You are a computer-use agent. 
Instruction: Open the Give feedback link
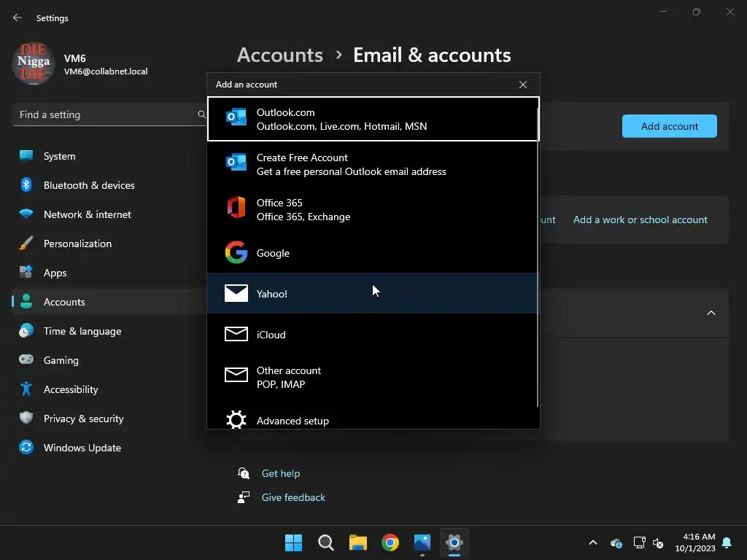point(293,497)
